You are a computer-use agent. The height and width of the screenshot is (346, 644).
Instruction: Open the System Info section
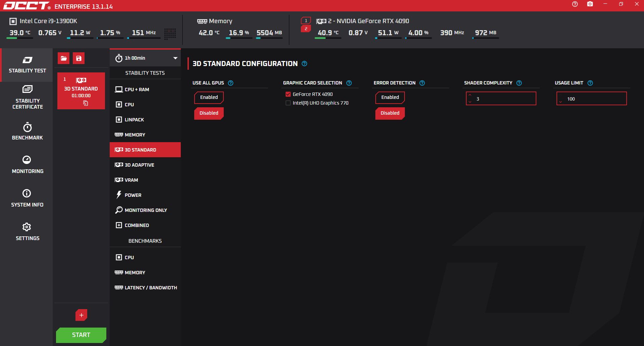(x=28, y=198)
